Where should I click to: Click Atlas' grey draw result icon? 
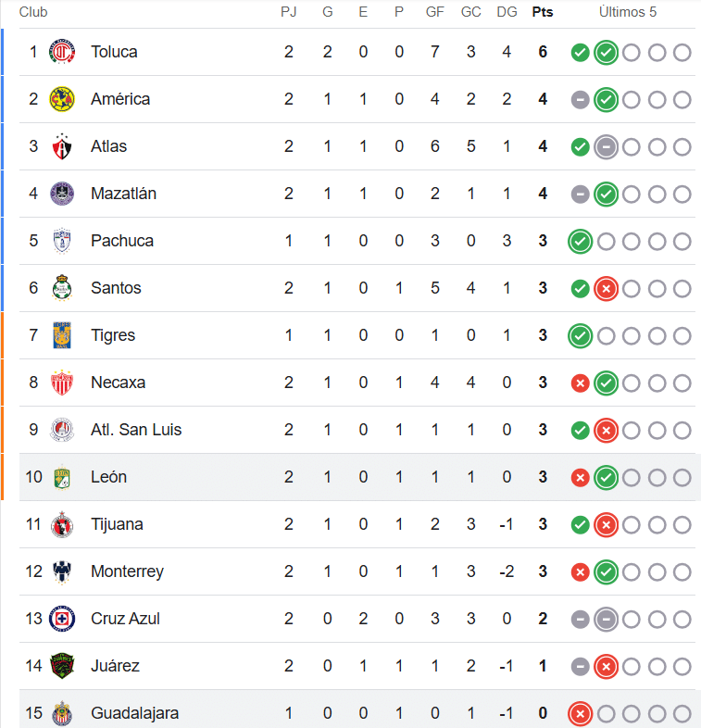tap(606, 147)
